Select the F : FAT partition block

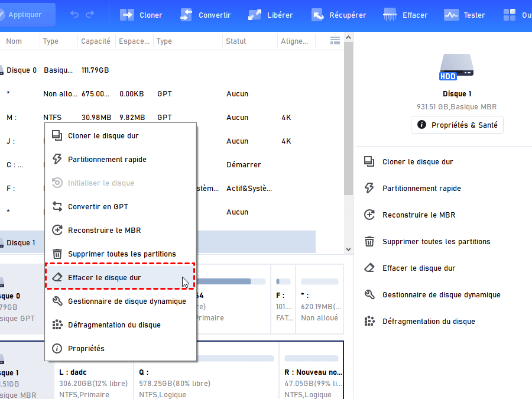tap(283, 299)
